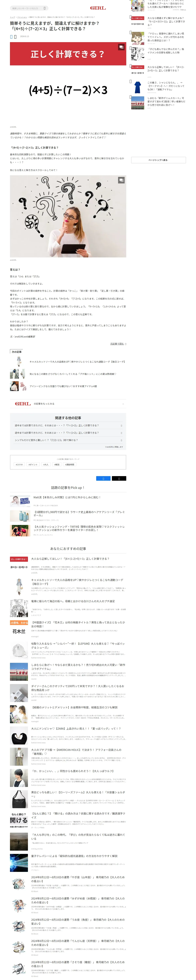Click thumbnail of アイシーピンク next article
Image resolution: width=196 pixels, height=980 pixels.
18,386
